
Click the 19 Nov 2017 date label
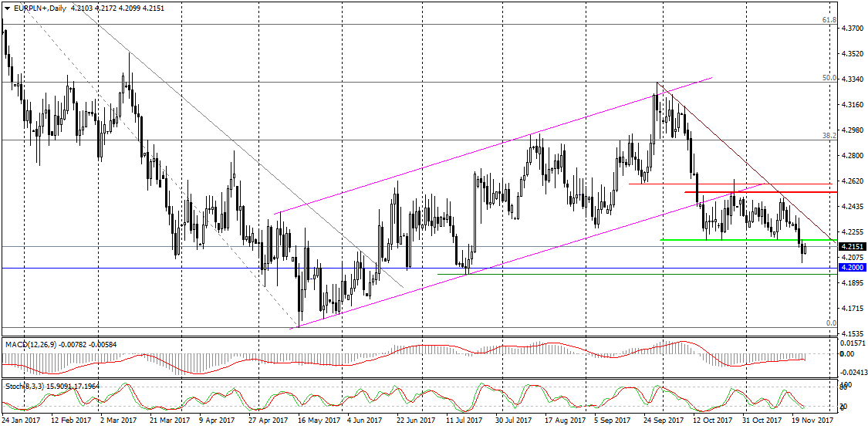pos(812,421)
